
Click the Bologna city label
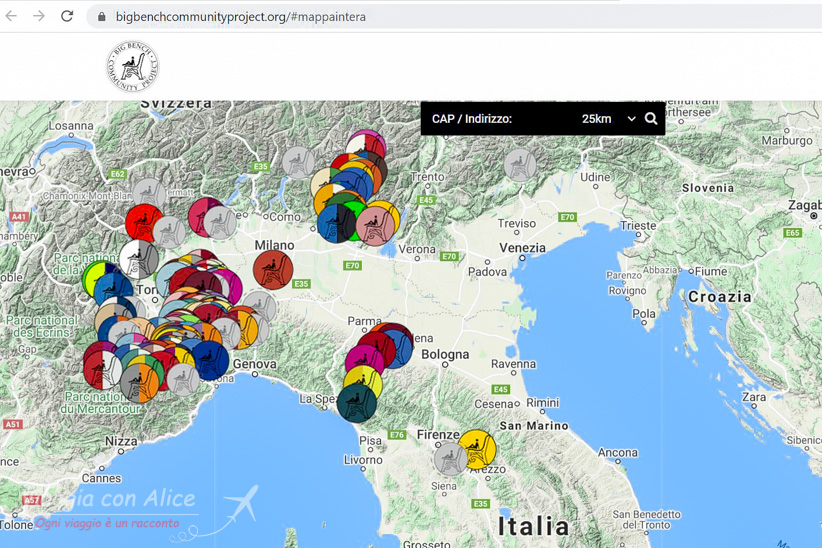point(446,354)
